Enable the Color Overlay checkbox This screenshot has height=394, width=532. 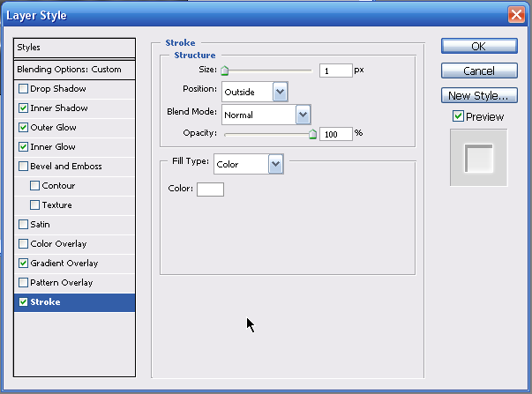23,244
